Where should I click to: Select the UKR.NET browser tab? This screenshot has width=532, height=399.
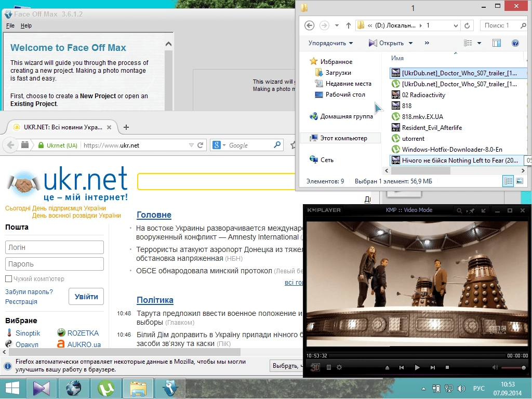tap(63, 127)
